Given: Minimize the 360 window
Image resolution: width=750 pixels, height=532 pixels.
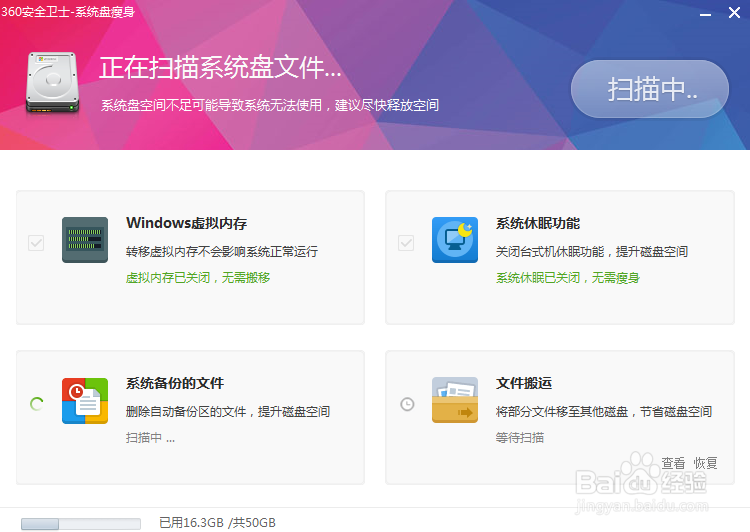Looking at the screenshot, I should (x=706, y=13).
